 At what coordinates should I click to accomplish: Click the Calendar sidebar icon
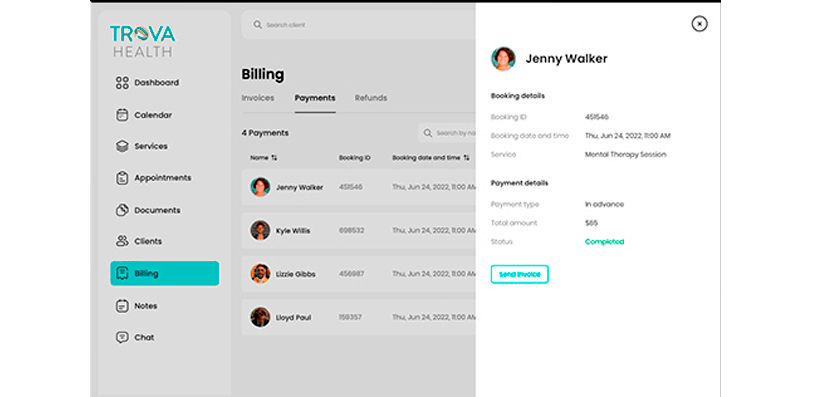point(122,115)
